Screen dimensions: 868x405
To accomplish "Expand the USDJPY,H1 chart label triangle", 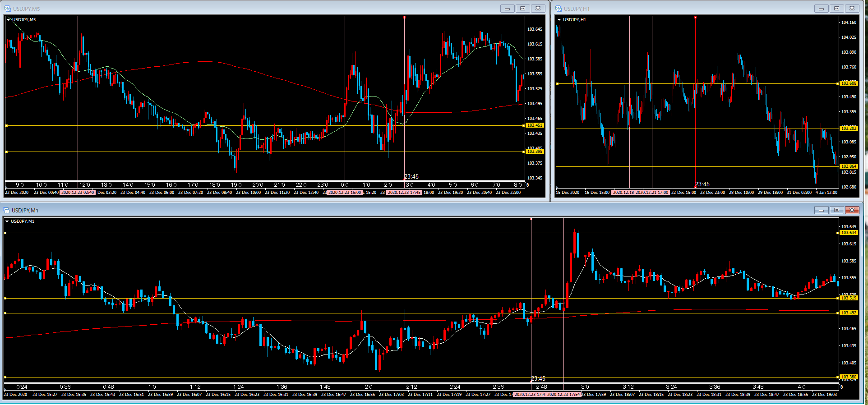I will (559, 20).
